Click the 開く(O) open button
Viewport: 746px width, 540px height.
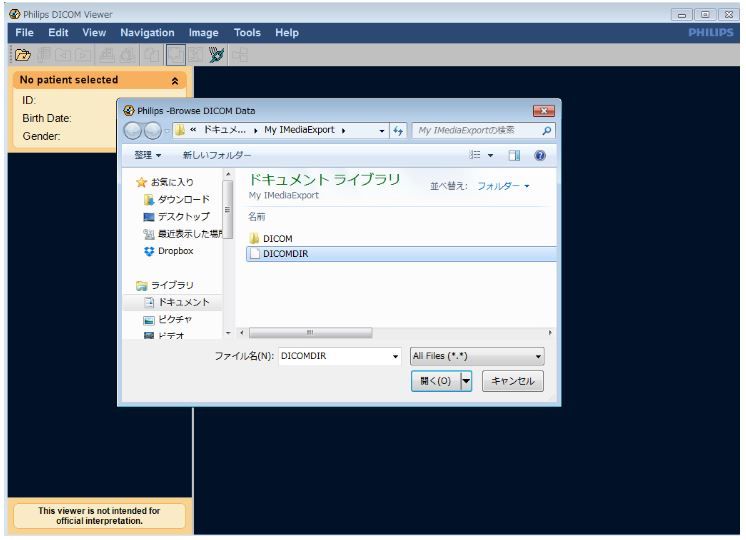(x=436, y=381)
